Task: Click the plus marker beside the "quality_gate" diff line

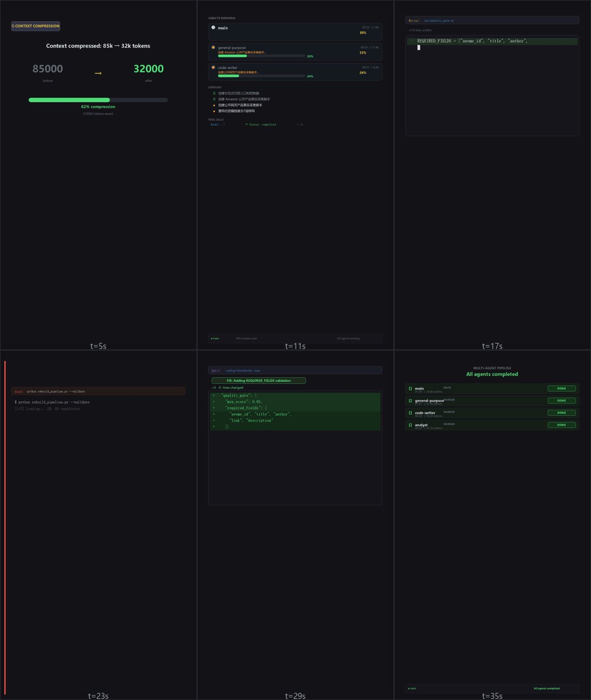Action: [213, 395]
